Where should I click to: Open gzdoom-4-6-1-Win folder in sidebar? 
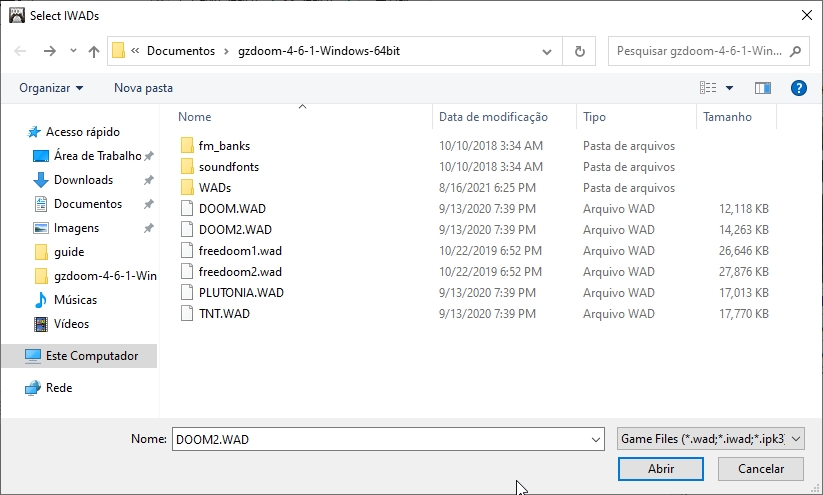[105, 276]
